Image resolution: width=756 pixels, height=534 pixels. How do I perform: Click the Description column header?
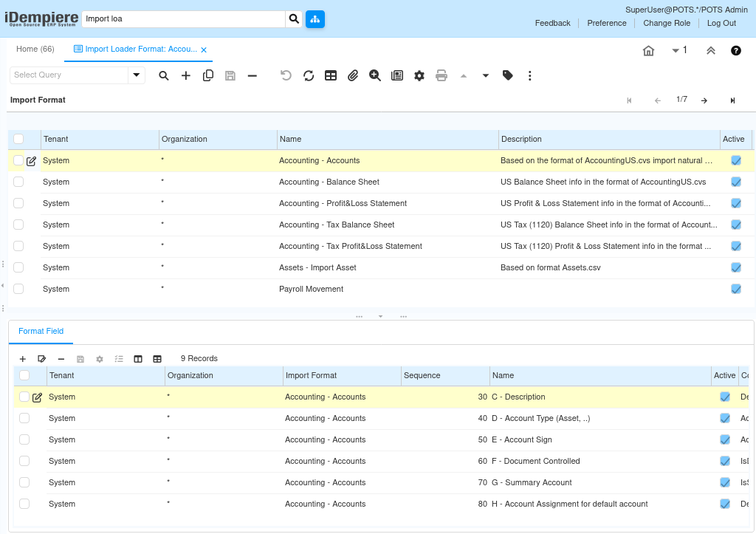609,140
